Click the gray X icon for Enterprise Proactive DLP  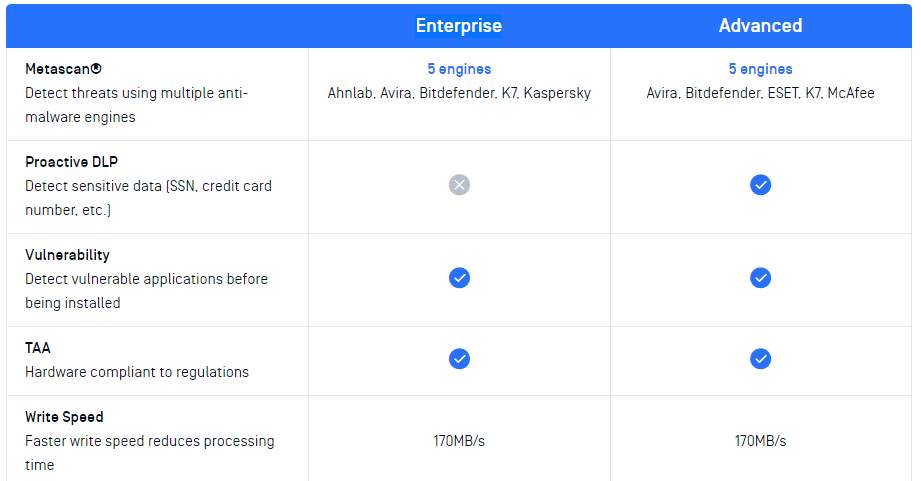pyautogui.click(x=459, y=185)
